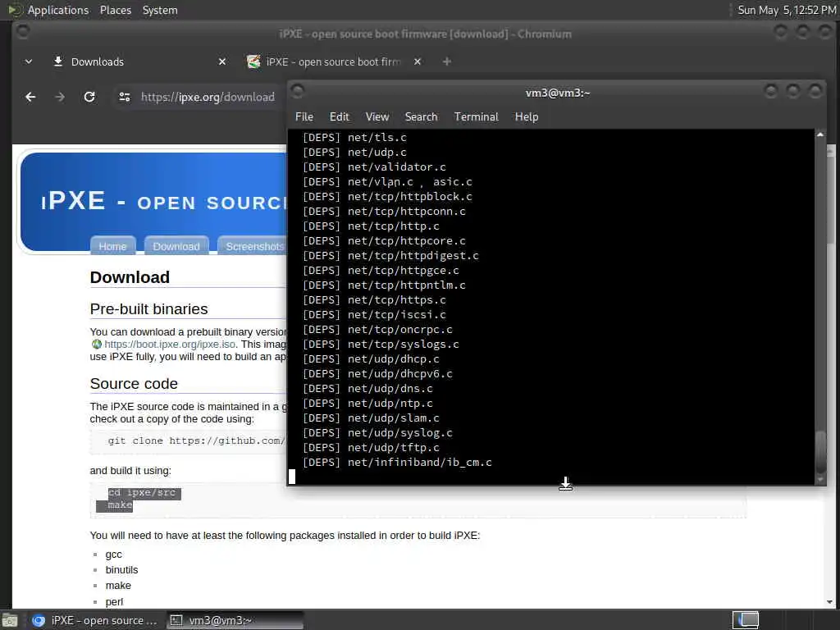Viewport: 840px width, 630px height.
Task: Open a new tab with plus button
Action: click(447, 62)
